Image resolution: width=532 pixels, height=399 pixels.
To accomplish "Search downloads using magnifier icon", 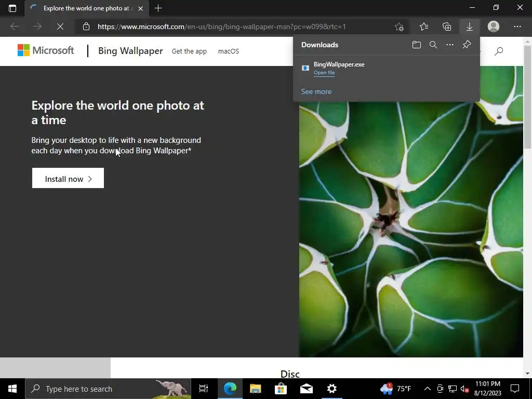I will [x=433, y=45].
